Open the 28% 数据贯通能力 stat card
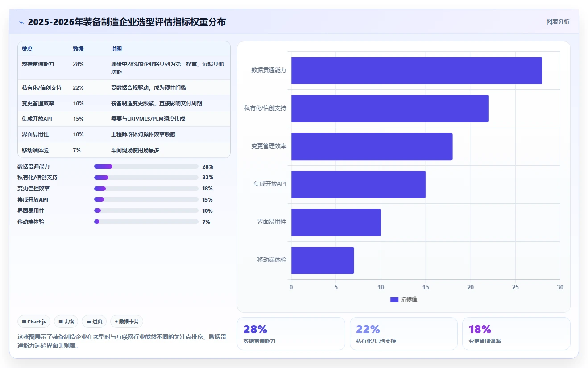This screenshot has width=588, height=368. (x=291, y=334)
